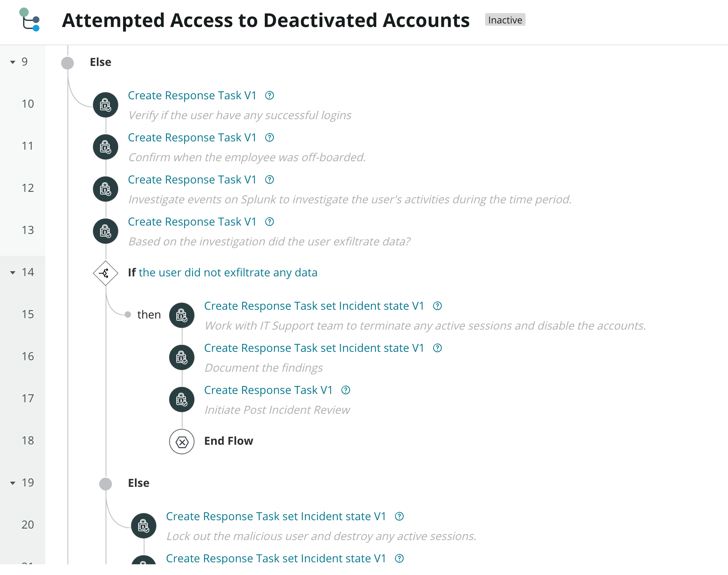Select the End Flow step
Image resolution: width=728 pixels, height=575 pixels.
click(229, 441)
